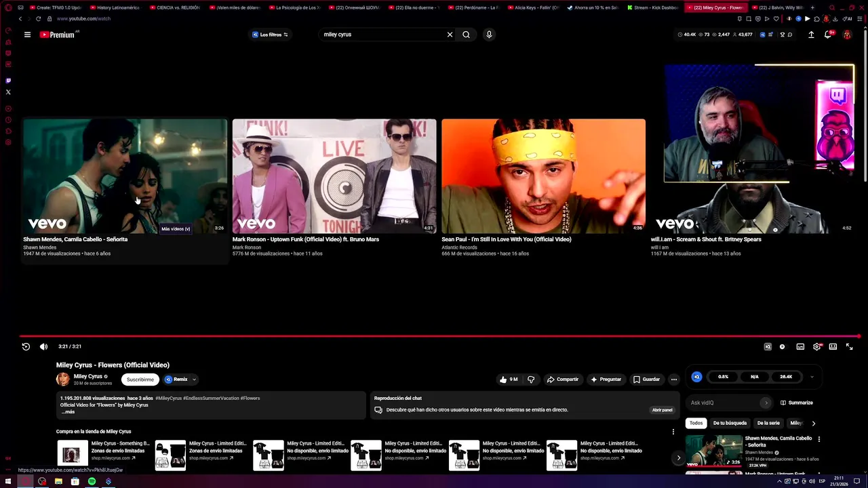Go to YouTube Premium home logo
The image size is (868, 488).
point(58,35)
